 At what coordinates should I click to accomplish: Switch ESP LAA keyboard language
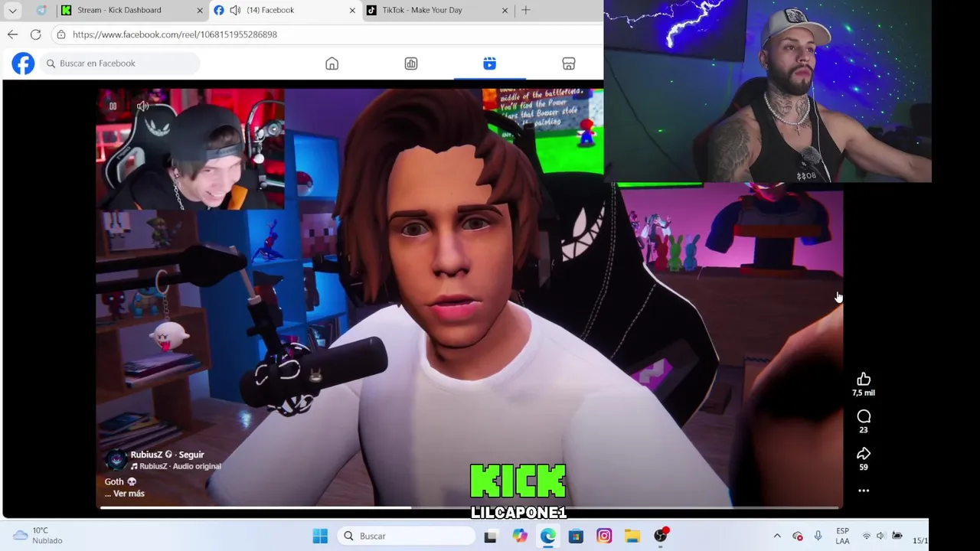pos(842,536)
